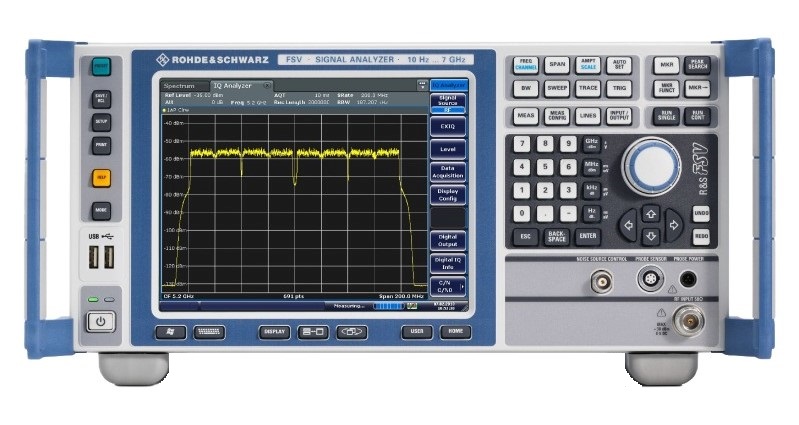Toggle RUN CONT continuous sweep
Viewport: 799px width, 425px height.
click(698, 115)
